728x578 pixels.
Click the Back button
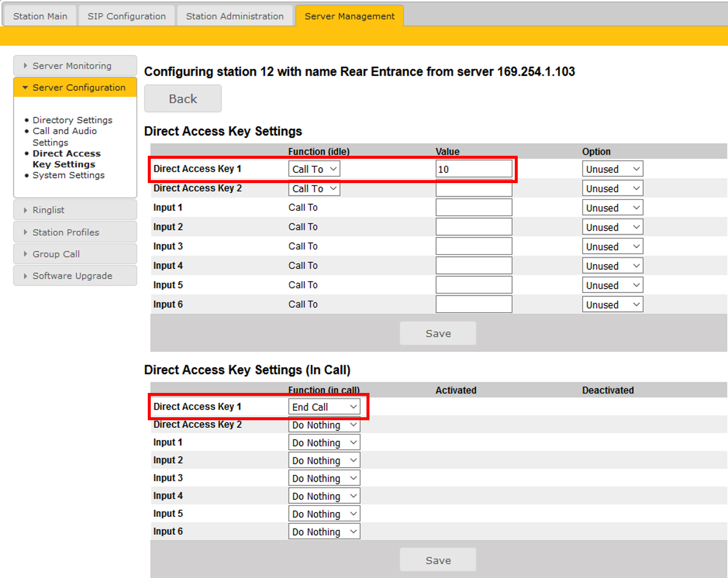click(x=182, y=99)
